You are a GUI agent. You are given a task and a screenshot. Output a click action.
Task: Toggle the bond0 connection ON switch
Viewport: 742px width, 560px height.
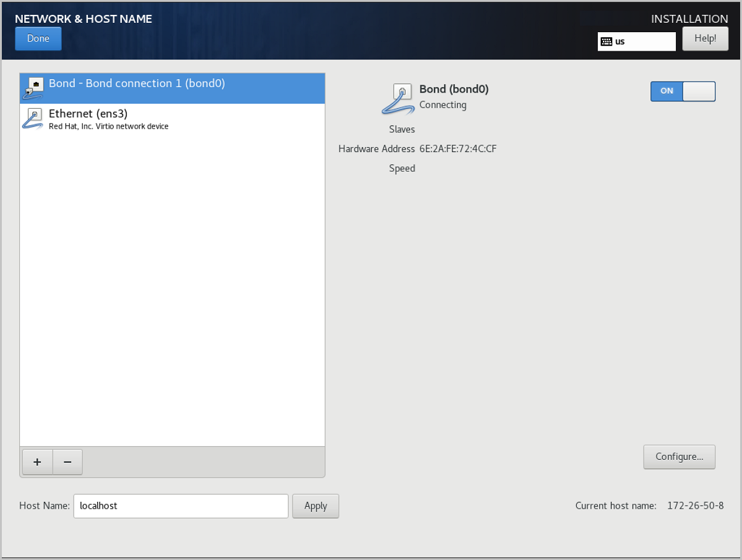[x=682, y=91]
